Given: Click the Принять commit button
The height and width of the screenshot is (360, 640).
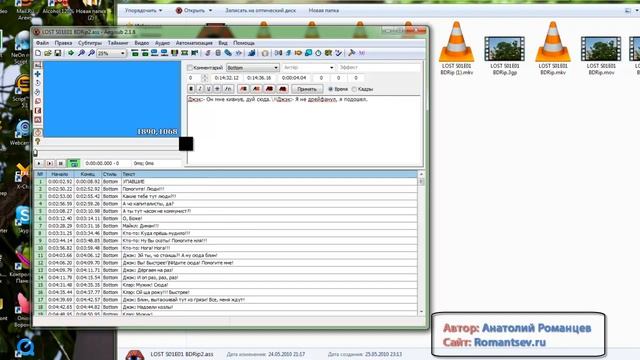Looking at the screenshot, I should [x=307, y=89].
